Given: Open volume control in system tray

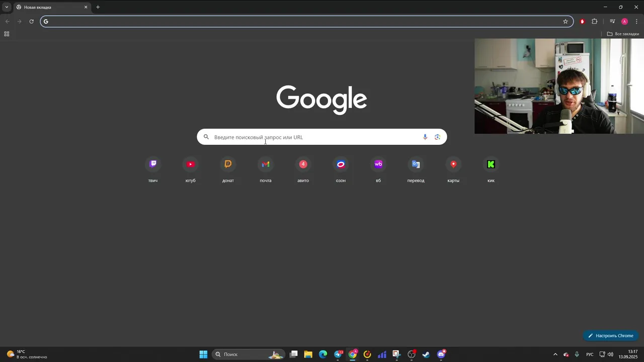Looking at the screenshot, I should pos(610,354).
